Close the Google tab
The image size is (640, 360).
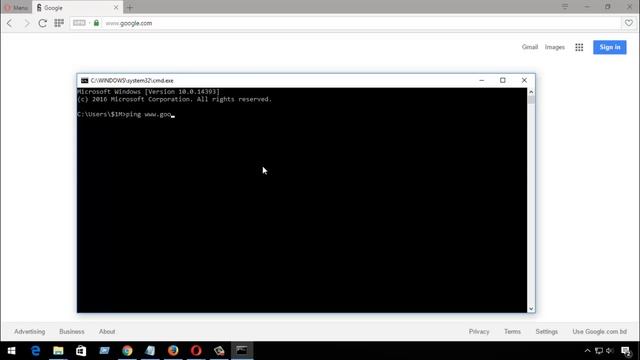coord(116,7)
